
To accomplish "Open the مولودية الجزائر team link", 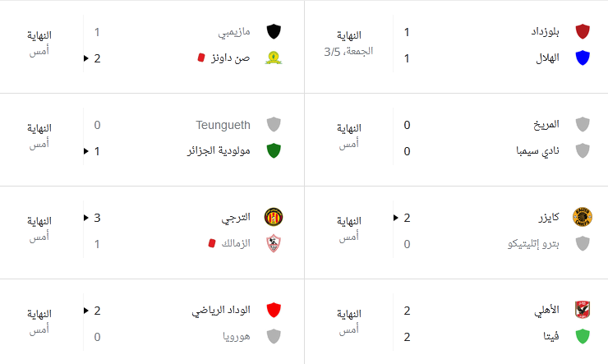I will [219, 151].
